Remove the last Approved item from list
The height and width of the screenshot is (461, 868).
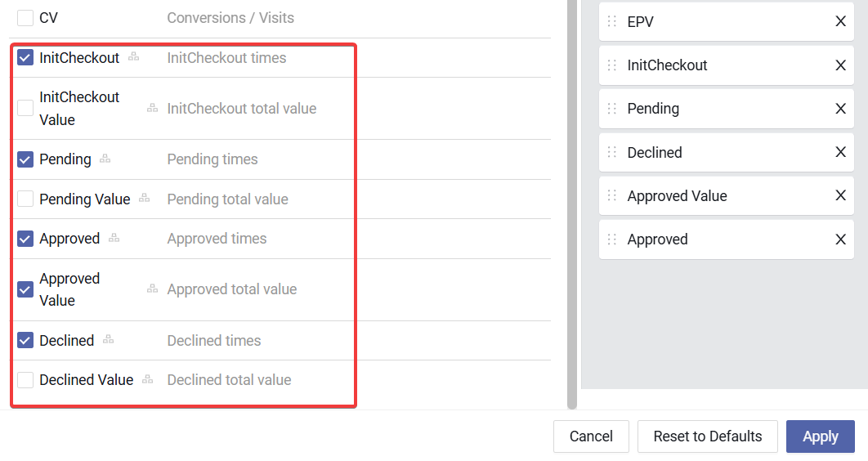click(840, 239)
